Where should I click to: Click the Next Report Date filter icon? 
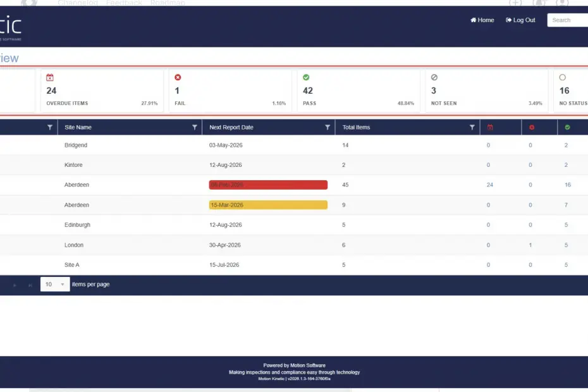328,127
